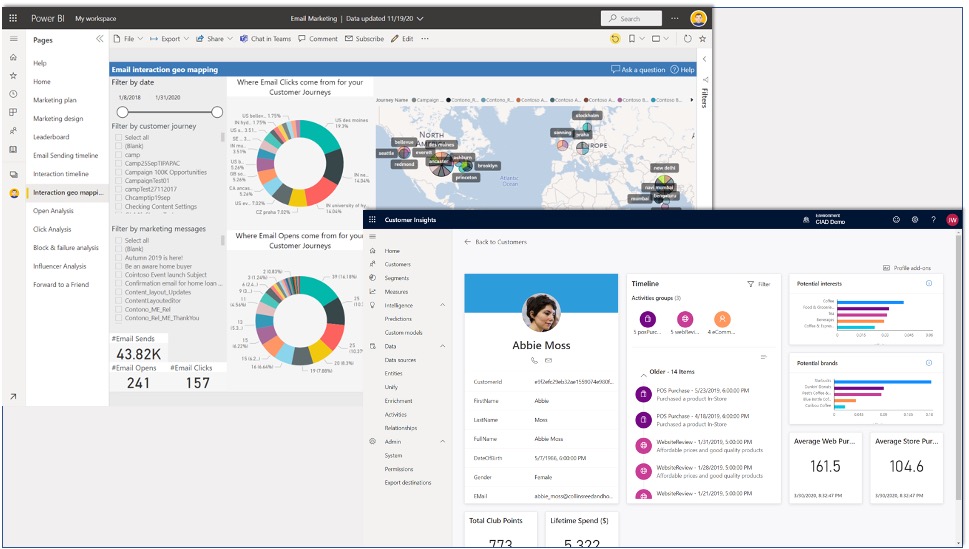The width and height of the screenshot is (969, 549).
Task: Tick the 'Autumn 2019 is here!' checkbox
Action: 118,258
